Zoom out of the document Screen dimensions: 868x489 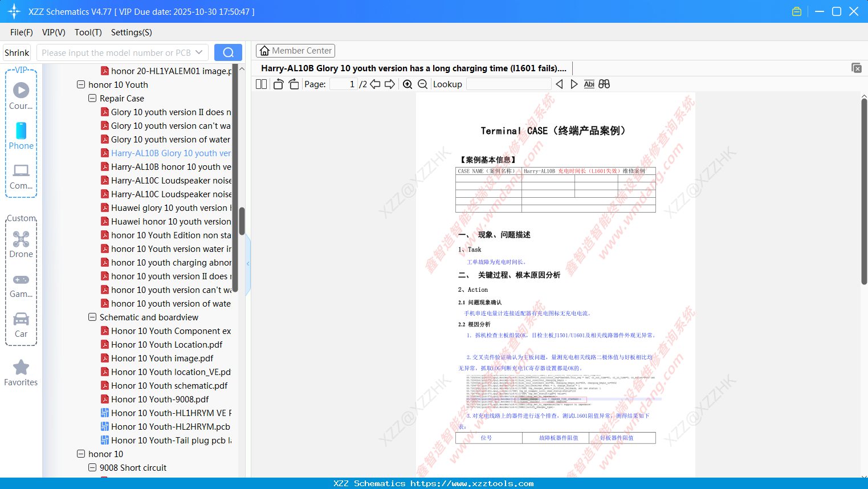(423, 84)
